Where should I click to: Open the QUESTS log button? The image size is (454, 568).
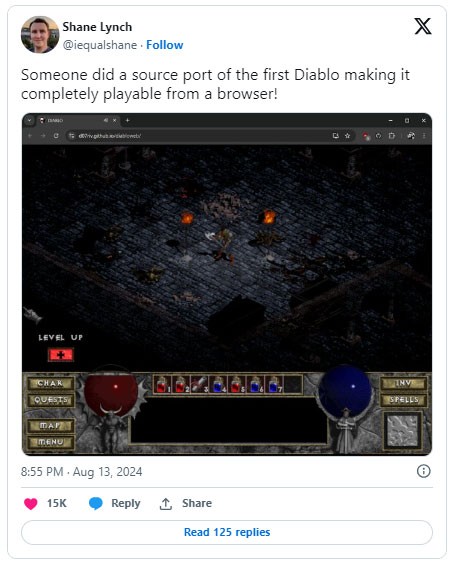tap(51, 400)
